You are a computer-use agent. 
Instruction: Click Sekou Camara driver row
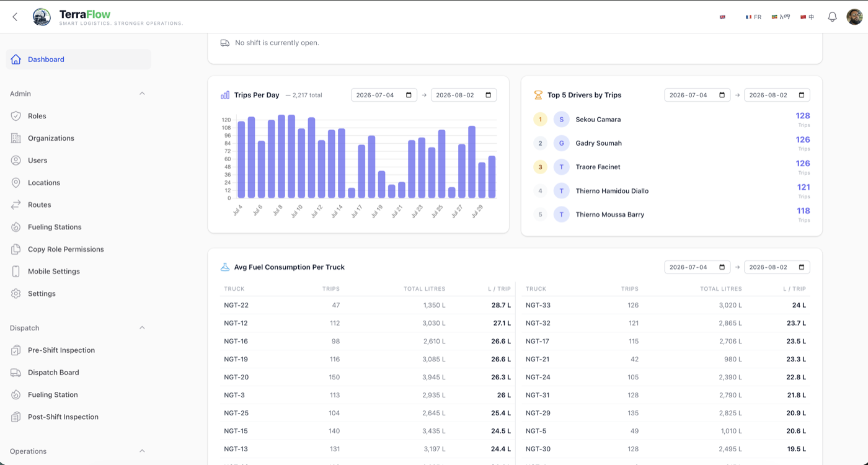coord(671,120)
